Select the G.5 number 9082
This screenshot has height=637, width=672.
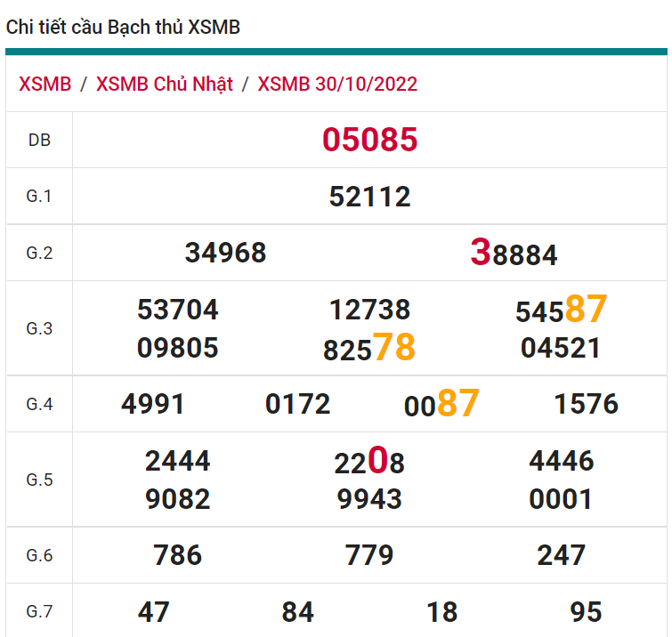tap(177, 499)
